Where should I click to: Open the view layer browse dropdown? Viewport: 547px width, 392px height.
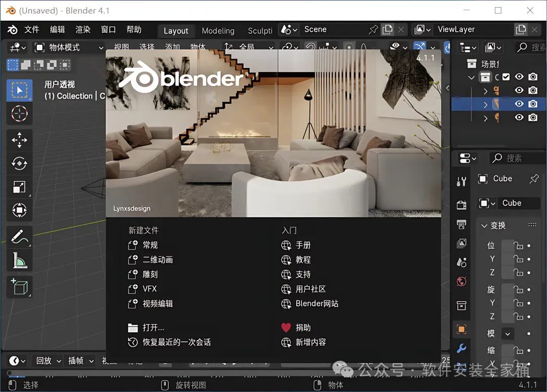(422, 30)
